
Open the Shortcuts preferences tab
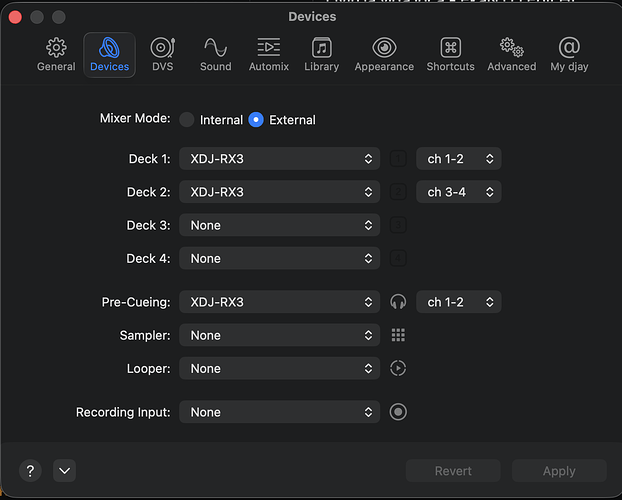coord(450,54)
